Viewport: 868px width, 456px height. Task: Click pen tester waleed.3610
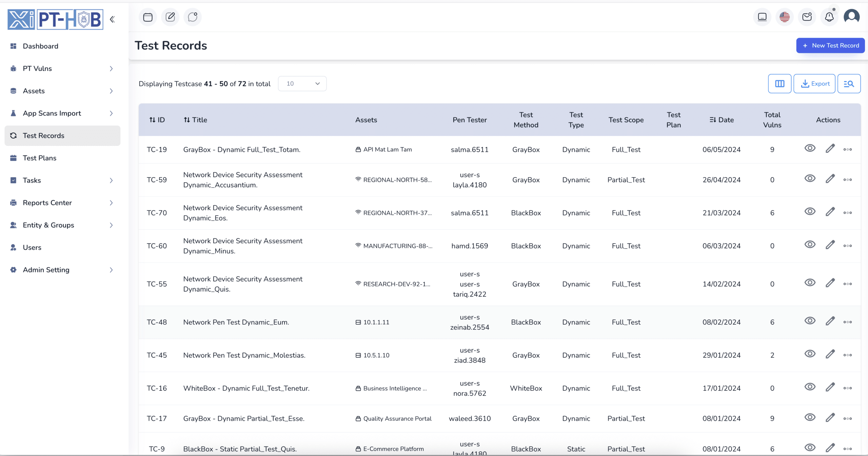470,419
